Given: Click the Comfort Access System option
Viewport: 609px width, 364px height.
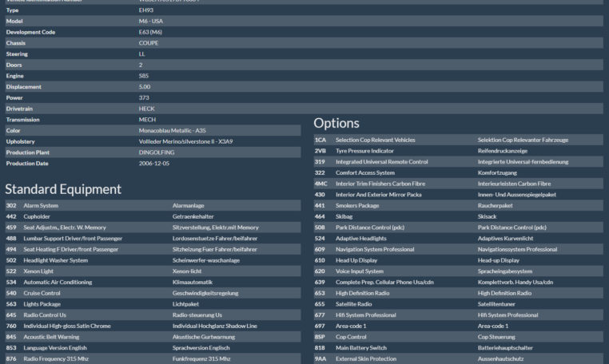Looking at the screenshot, I should 365,172.
